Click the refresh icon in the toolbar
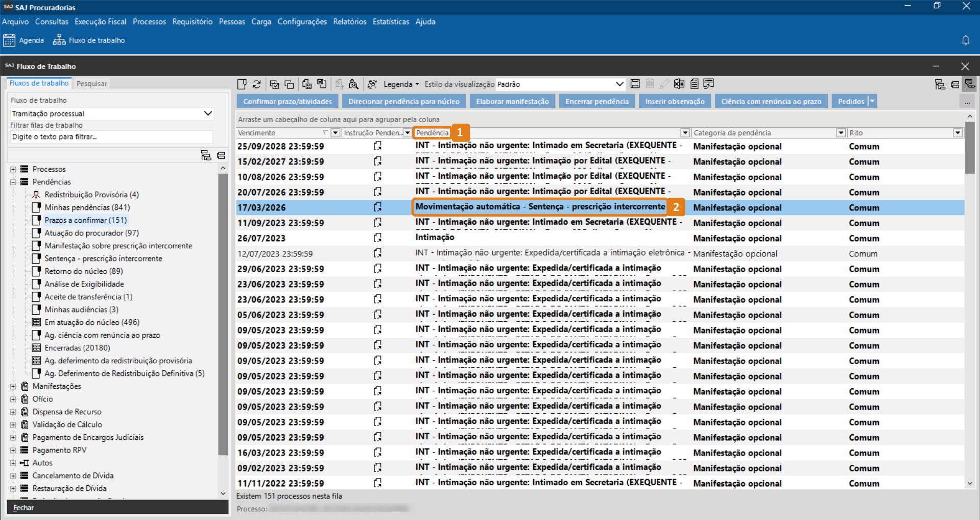The width and height of the screenshot is (980, 520). [x=257, y=84]
